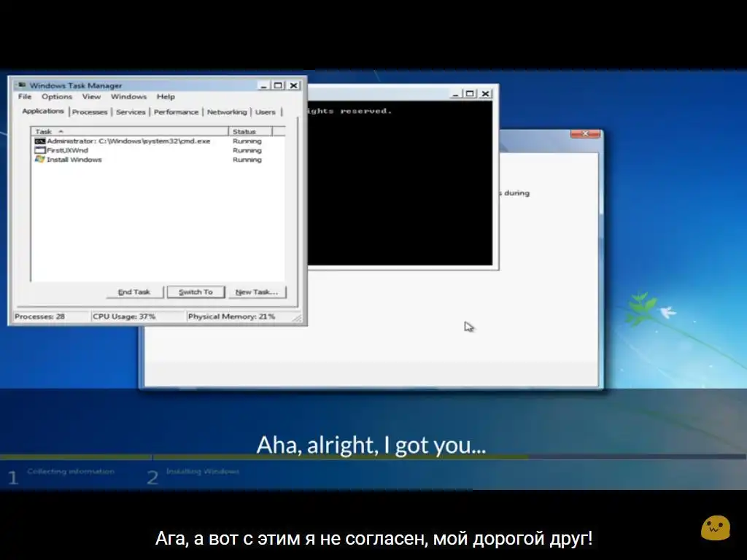Close the Windows Task Manager window
Image resolution: width=747 pixels, height=560 pixels.
click(294, 85)
